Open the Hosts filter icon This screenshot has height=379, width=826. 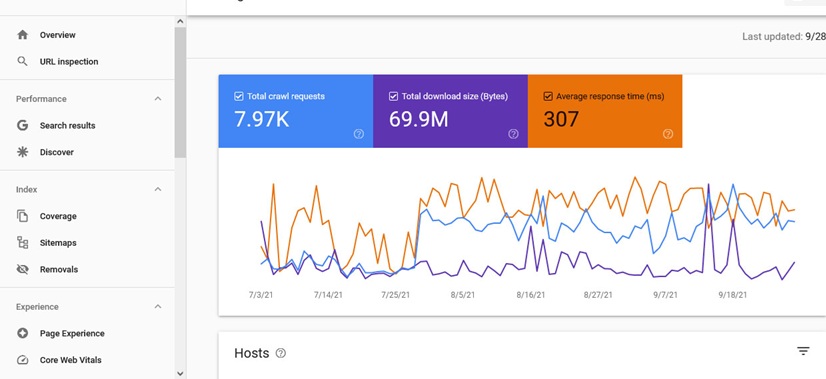click(x=803, y=351)
